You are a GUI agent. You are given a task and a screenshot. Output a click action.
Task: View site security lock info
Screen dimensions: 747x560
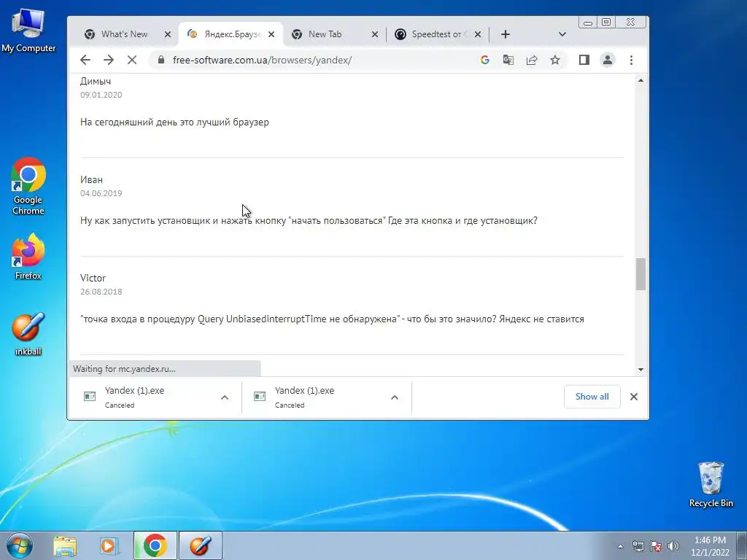point(161,60)
